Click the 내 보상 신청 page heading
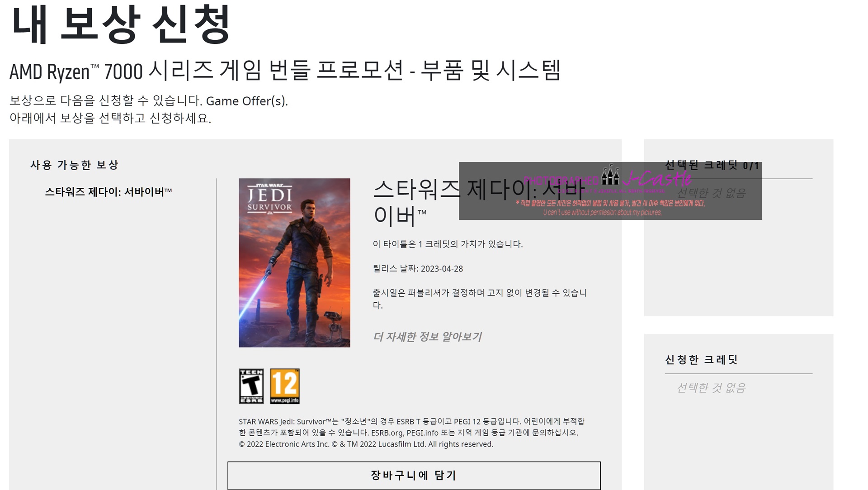 [120, 24]
